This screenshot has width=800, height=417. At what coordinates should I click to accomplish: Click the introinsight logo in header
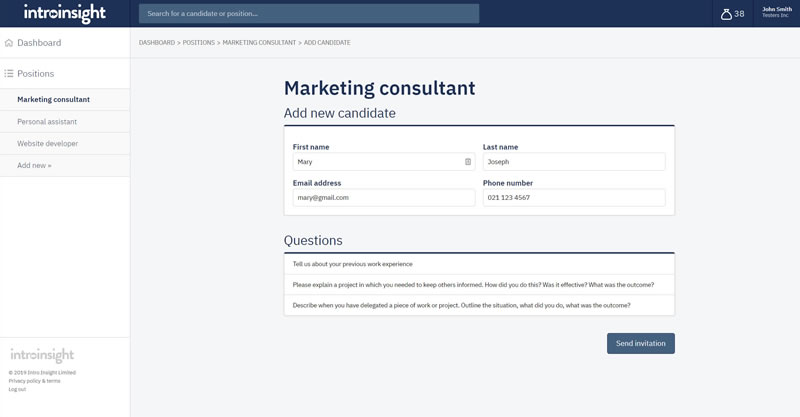coord(65,13)
